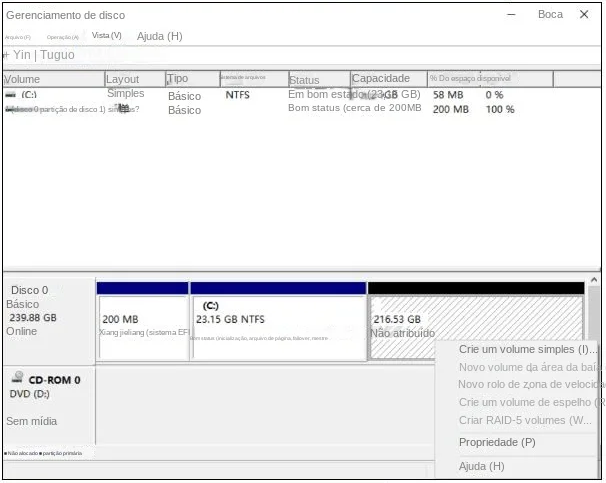The width and height of the screenshot is (606, 483).
Task: Click the 100 % free space cell
Action: (500, 109)
